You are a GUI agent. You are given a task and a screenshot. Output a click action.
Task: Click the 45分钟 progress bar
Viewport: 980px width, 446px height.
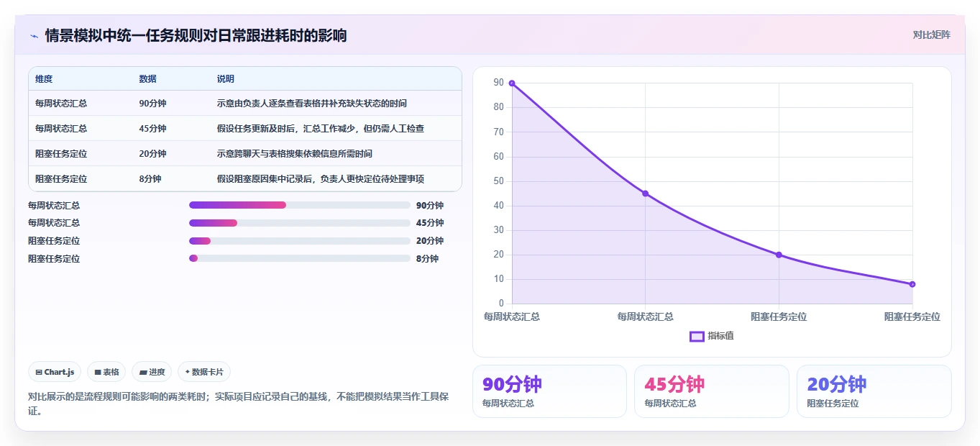(x=300, y=223)
